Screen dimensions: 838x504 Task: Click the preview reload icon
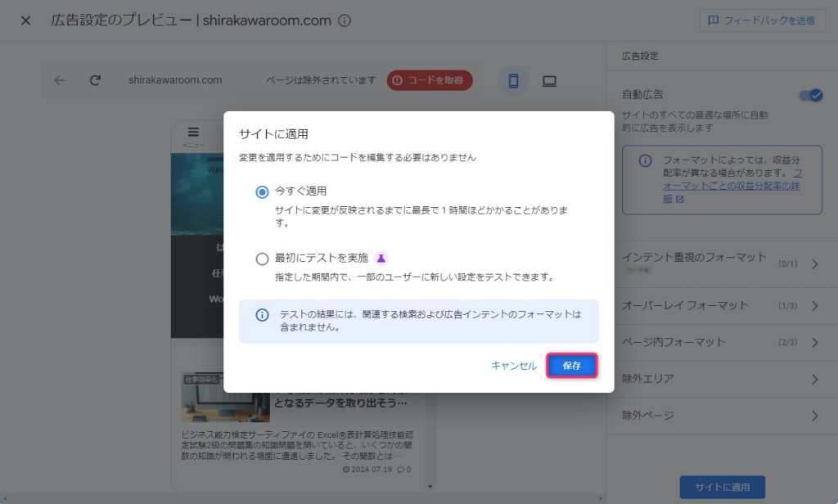(x=95, y=80)
